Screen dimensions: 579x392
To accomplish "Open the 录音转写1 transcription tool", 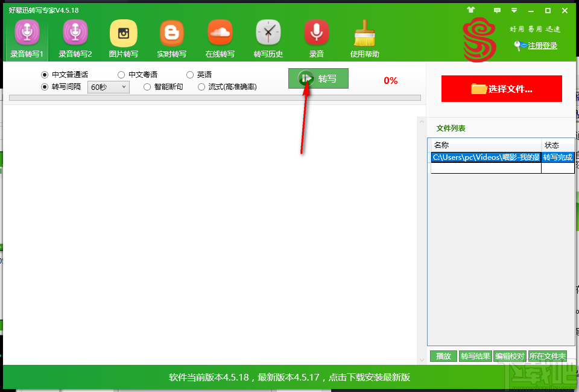I will tap(27, 37).
